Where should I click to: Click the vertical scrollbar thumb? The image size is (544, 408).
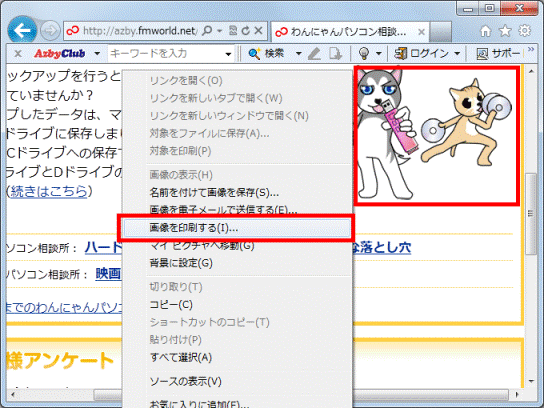[x=530, y=214]
